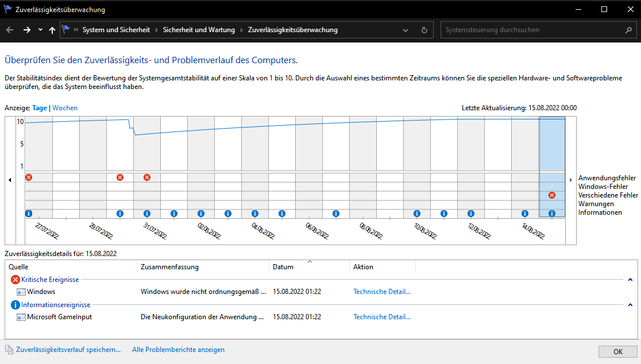Click the double chevron before System und Sicherheit

(x=76, y=29)
